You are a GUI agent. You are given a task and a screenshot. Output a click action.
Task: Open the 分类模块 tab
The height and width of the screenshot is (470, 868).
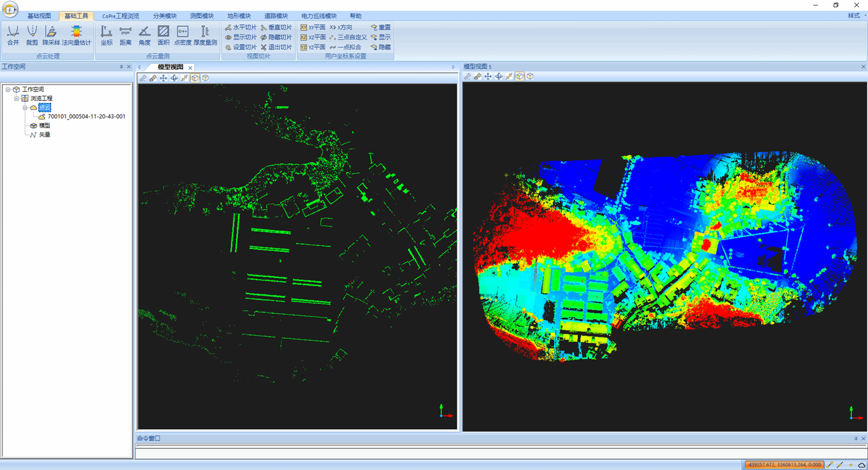tap(165, 16)
